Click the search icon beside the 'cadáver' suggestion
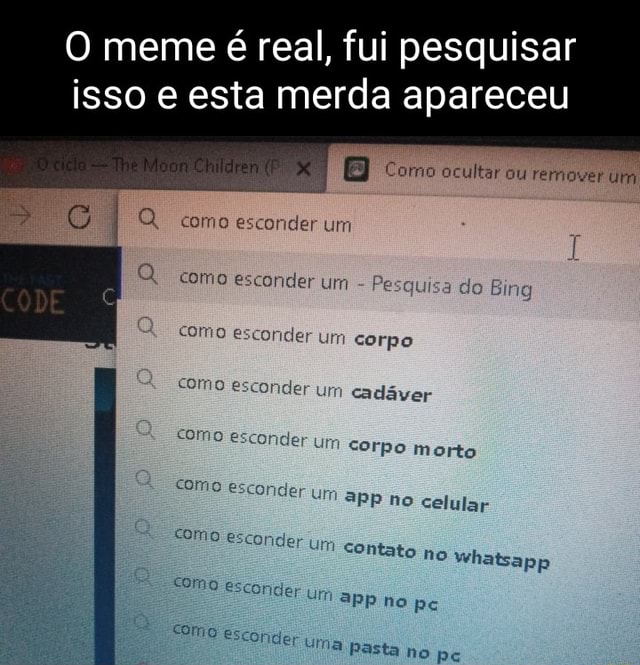 click(146, 379)
